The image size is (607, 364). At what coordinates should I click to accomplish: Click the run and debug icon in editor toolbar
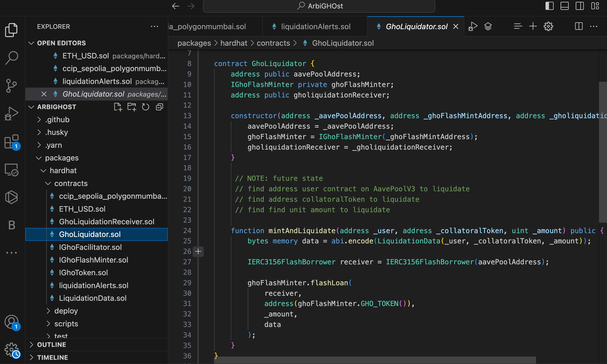473,27
